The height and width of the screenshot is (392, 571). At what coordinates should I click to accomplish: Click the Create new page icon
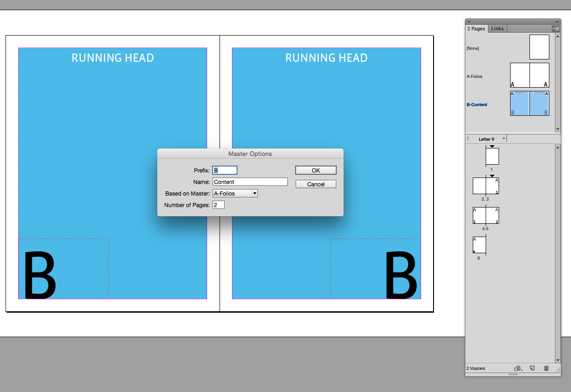click(532, 368)
